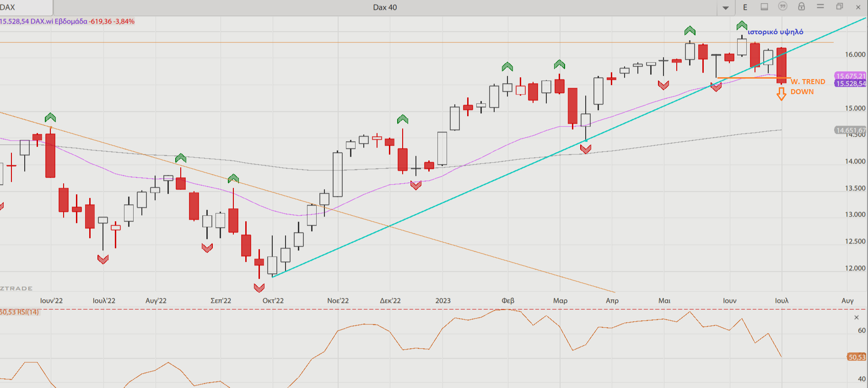Select green up marker above Φεβ candle
The height and width of the screenshot is (388, 868).
point(507,67)
